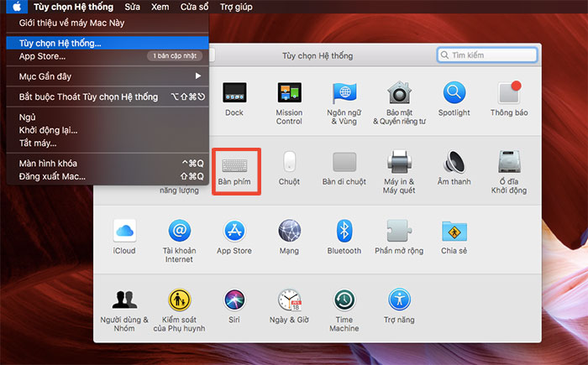Viewport: 588px width, 365px height.
Task: Choose Khởi động lại… restart
Action: pos(108,130)
